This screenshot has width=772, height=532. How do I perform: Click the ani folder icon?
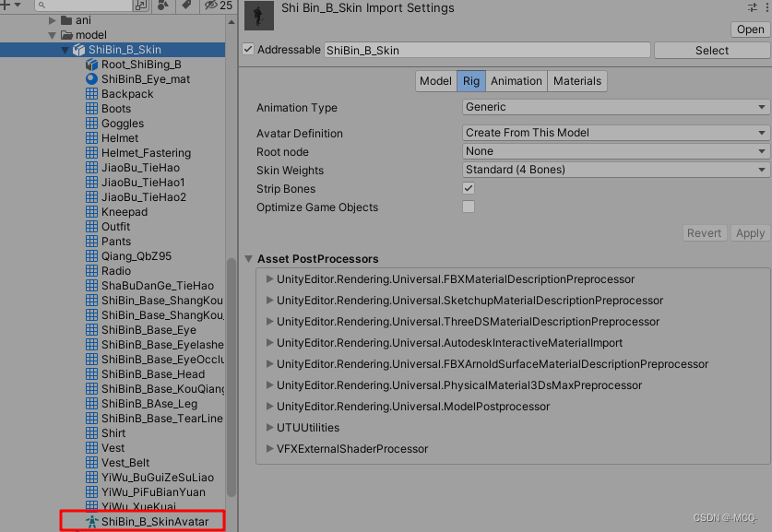click(66, 20)
